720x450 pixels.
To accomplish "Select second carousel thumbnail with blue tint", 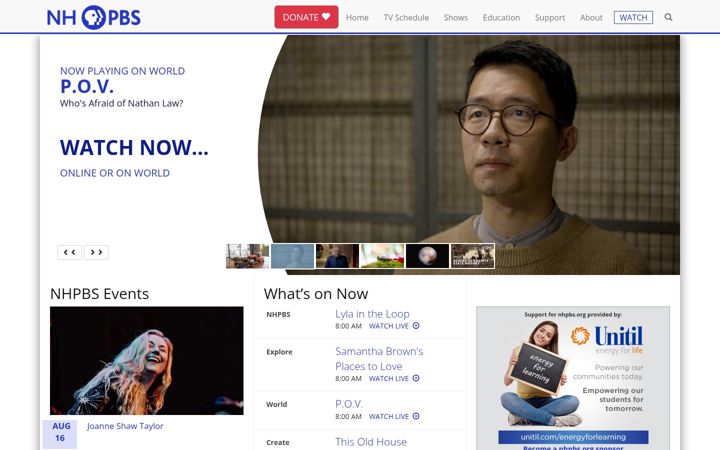I will click(292, 256).
